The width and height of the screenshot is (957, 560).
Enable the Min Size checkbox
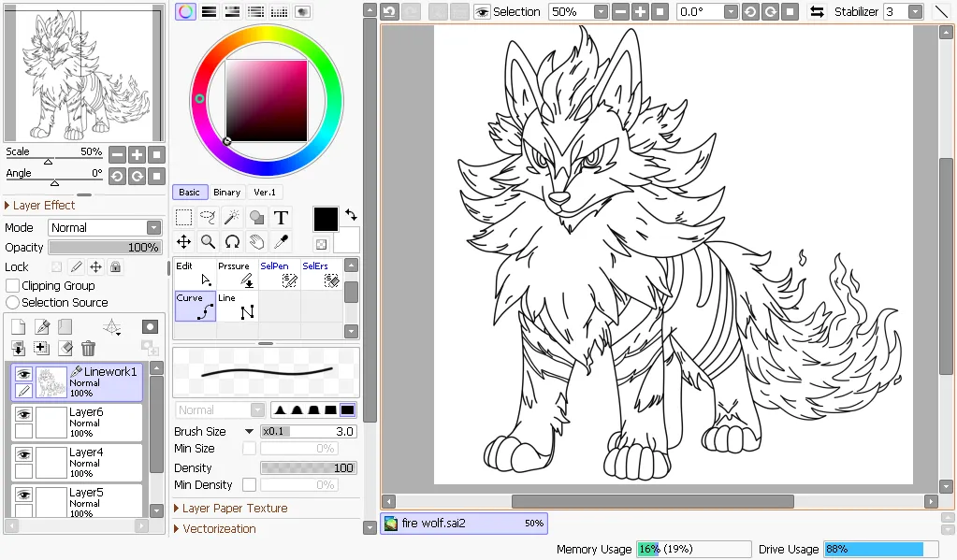(x=249, y=449)
